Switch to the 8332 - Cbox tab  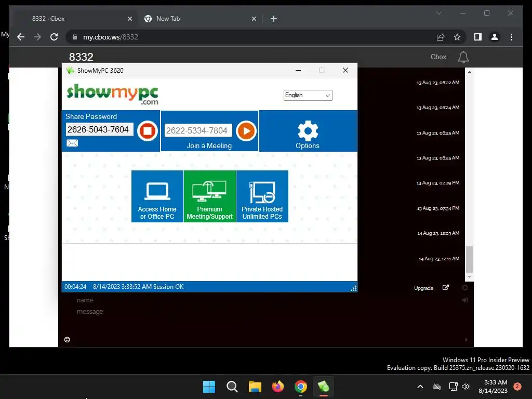(75, 19)
